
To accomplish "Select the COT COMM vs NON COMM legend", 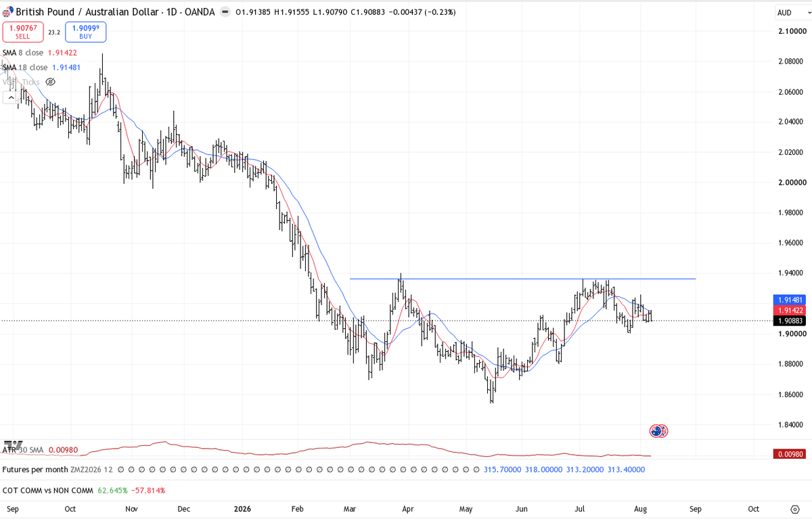I will (x=49, y=490).
